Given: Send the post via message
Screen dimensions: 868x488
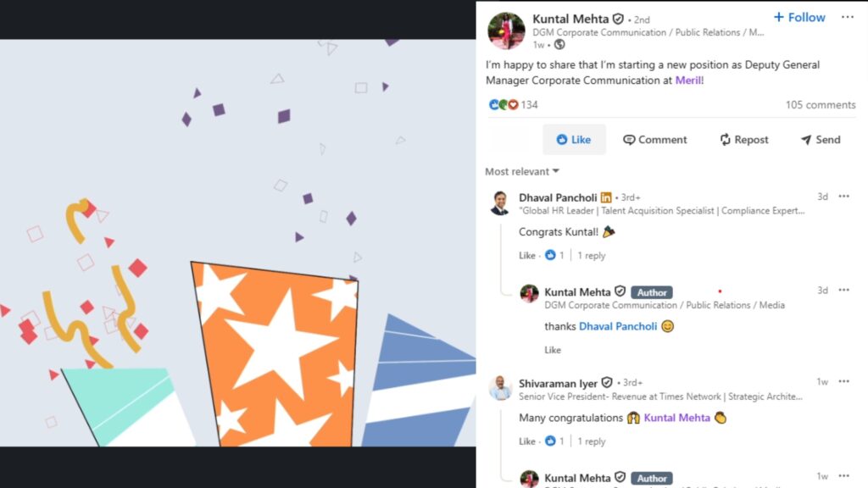Looking at the screenshot, I should click(x=821, y=140).
